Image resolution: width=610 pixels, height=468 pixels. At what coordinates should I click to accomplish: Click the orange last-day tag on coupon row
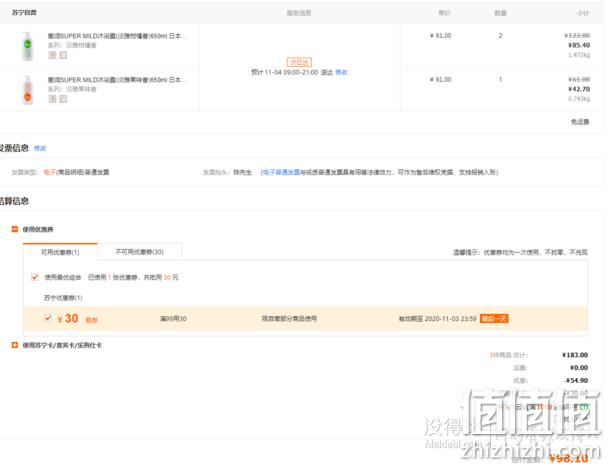point(494,319)
